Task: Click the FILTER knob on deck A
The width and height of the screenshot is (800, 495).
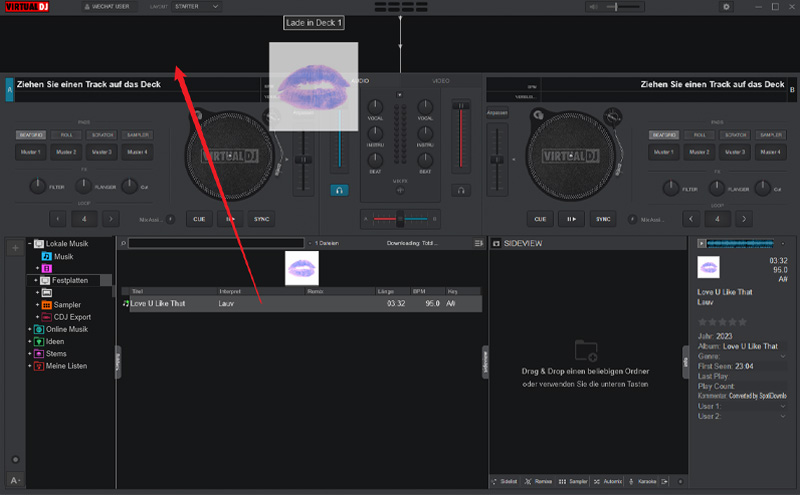Action: coord(37,187)
